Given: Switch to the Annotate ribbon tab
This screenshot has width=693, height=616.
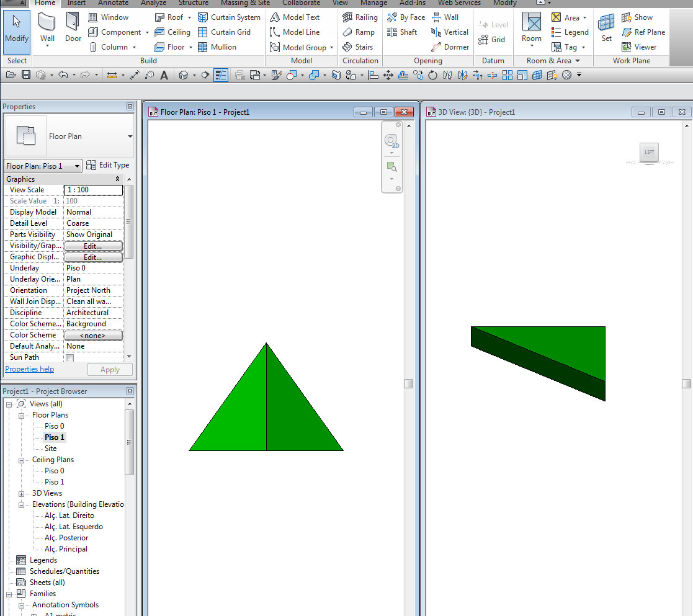Looking at the screenshot, I should 113,3.
